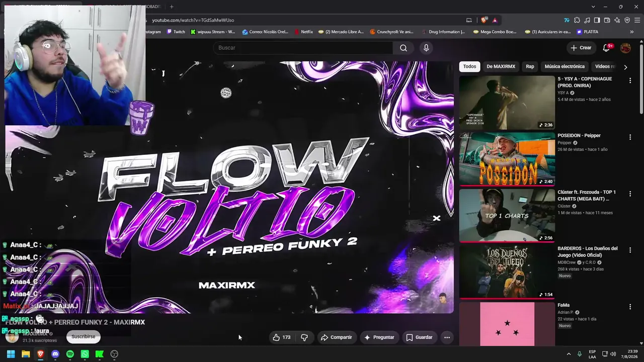Click the install app icon in the address bar
Image resolution: width=644 pixels, height=362 pixels.
[x=469, y=20]
